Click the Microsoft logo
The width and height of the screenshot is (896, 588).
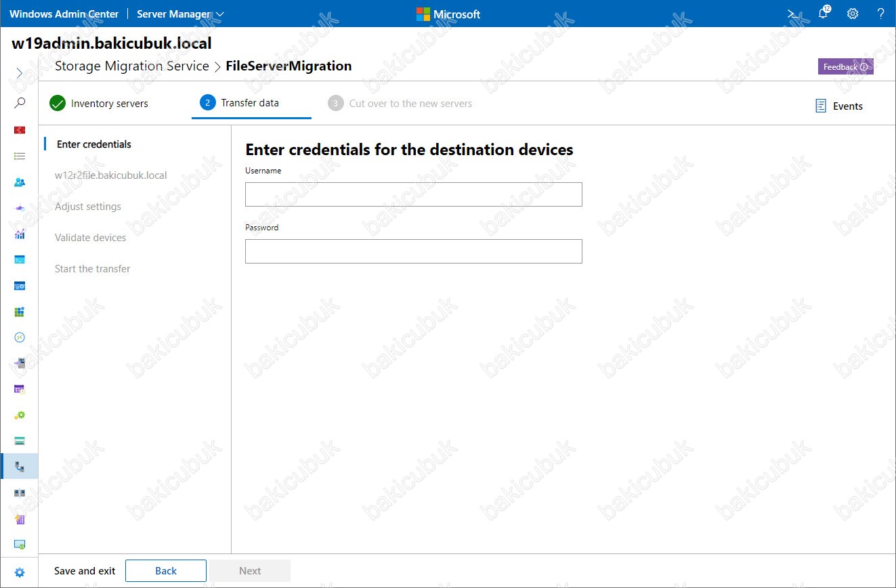(x=448, y=14)
